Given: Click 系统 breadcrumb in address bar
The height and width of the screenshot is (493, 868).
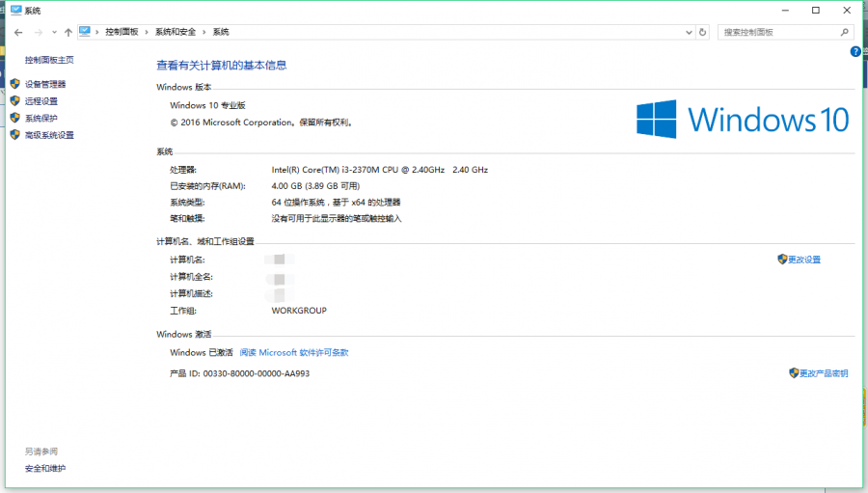Looking at the screenshot, I should click(x=221, y=32).
